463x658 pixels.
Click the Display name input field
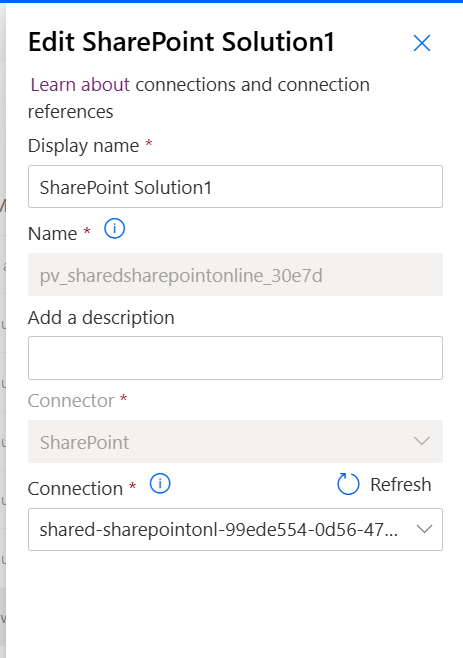(x=235, y=186)
